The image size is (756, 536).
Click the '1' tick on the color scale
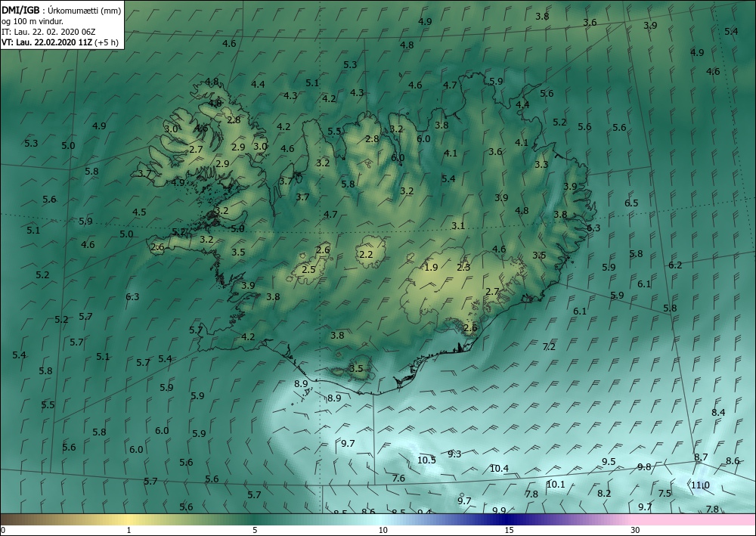click(129, 530)
